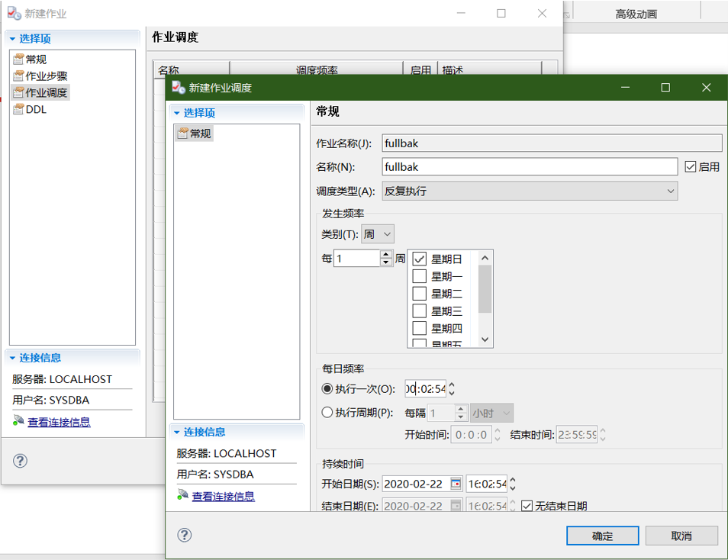Viewport: 728px width, 560px height.
Task: Click the help icon in the schedule dialog
Action: pos(184,536)
